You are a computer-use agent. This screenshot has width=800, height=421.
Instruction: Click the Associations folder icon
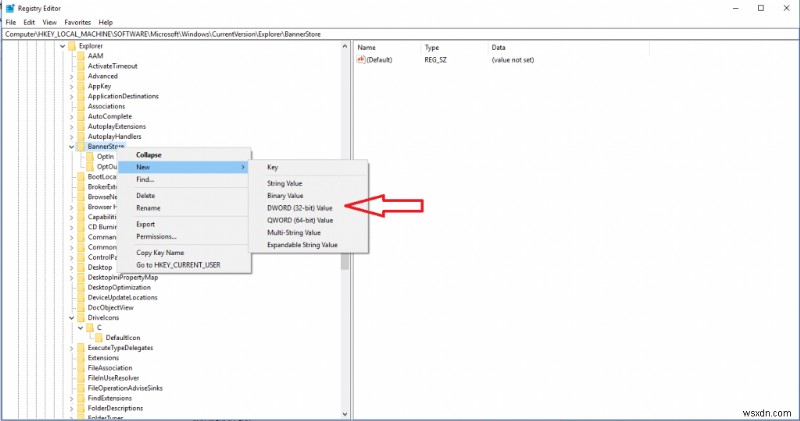[x=81, y=107]
